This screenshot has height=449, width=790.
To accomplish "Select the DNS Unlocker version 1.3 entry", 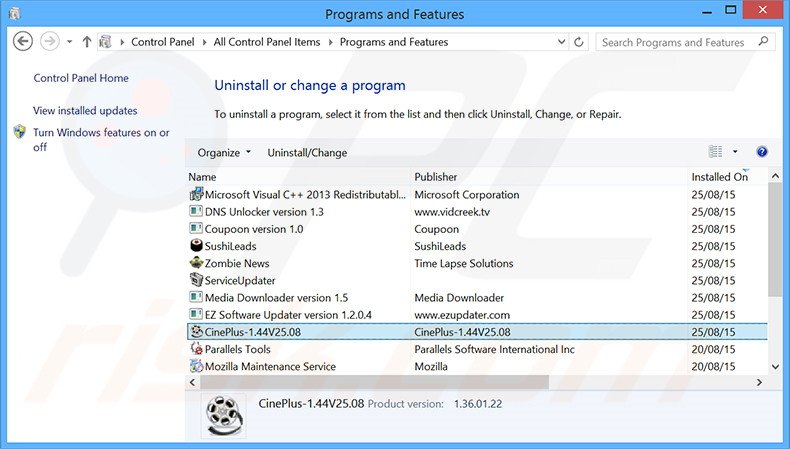I will [264, 212].
